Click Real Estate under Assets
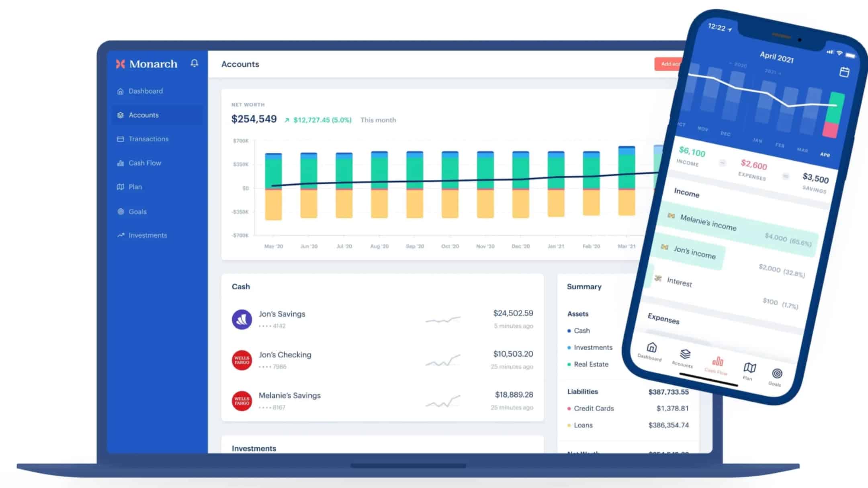The image size is (868, 488). click(x=588, y=364)
